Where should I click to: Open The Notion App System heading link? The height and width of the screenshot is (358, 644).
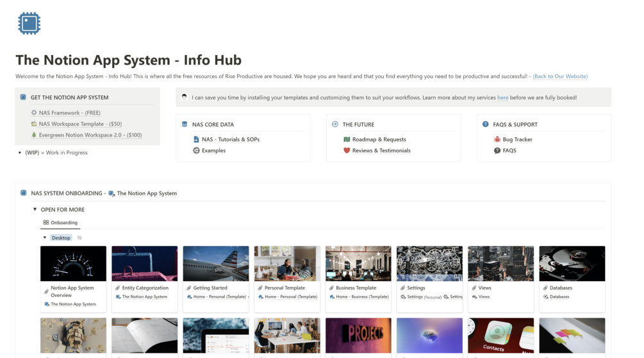coord(147,193)
